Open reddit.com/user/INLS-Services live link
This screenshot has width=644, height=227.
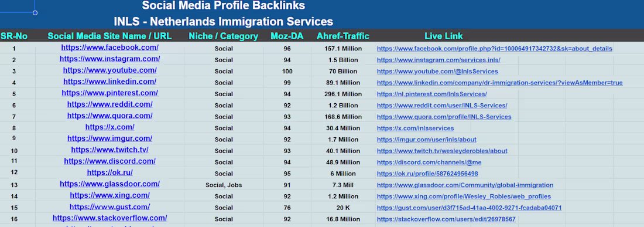[442, 106]
